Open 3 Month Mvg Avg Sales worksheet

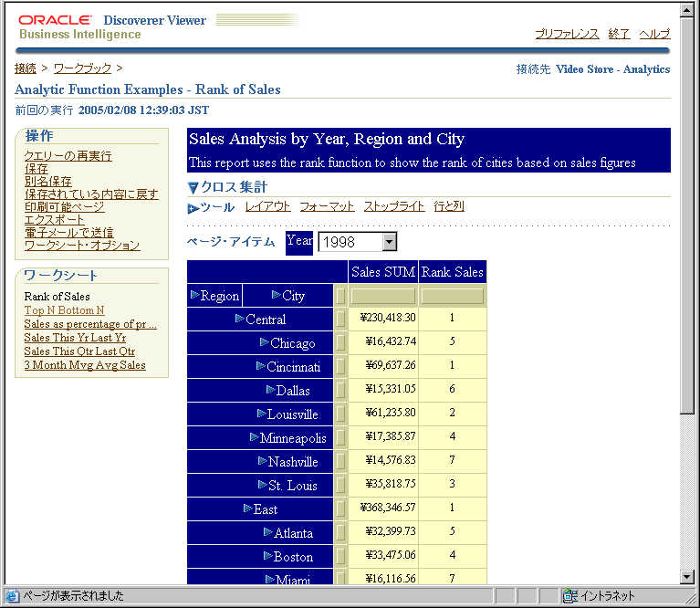pos(85,365)
